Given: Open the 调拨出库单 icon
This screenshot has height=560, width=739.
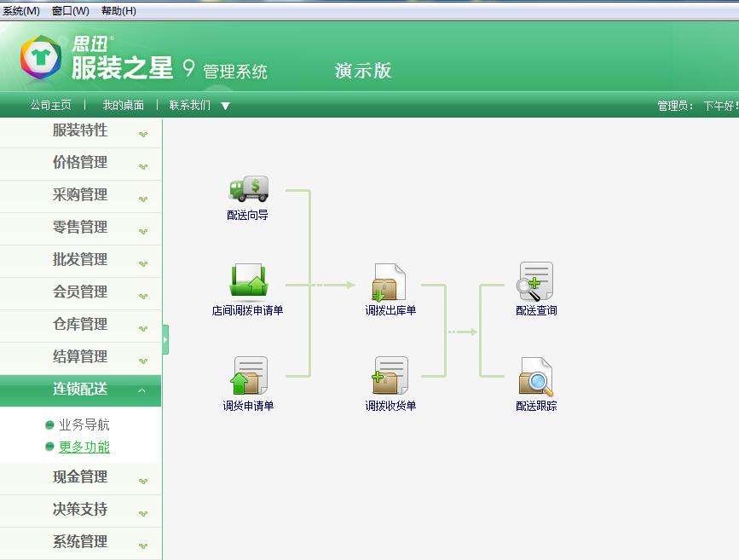Looking at the screenshot, I should pyautogui.click(x=390, y=282).
